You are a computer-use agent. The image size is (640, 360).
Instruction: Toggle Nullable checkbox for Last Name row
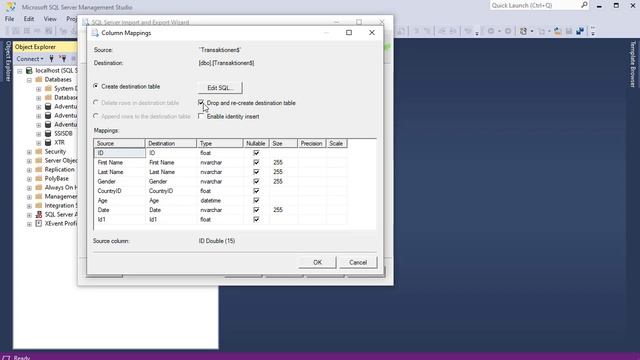256,172
